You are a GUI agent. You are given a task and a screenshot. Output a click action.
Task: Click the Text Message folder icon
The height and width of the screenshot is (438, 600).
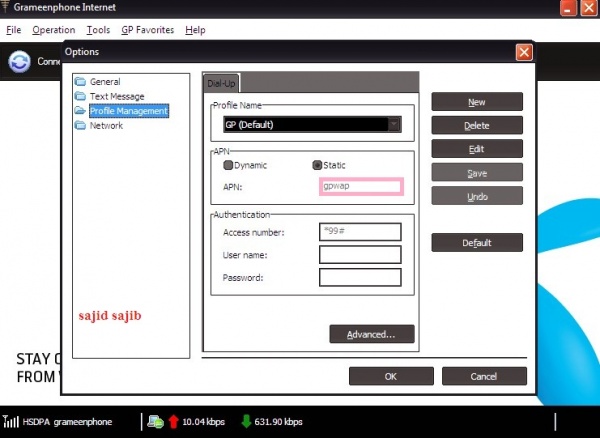coord(80,96)
